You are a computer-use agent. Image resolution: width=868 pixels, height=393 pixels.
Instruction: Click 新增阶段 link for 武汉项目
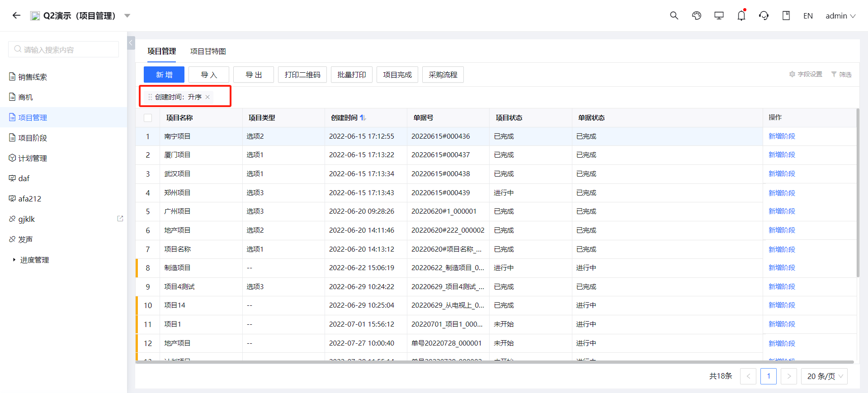[782, 173]
